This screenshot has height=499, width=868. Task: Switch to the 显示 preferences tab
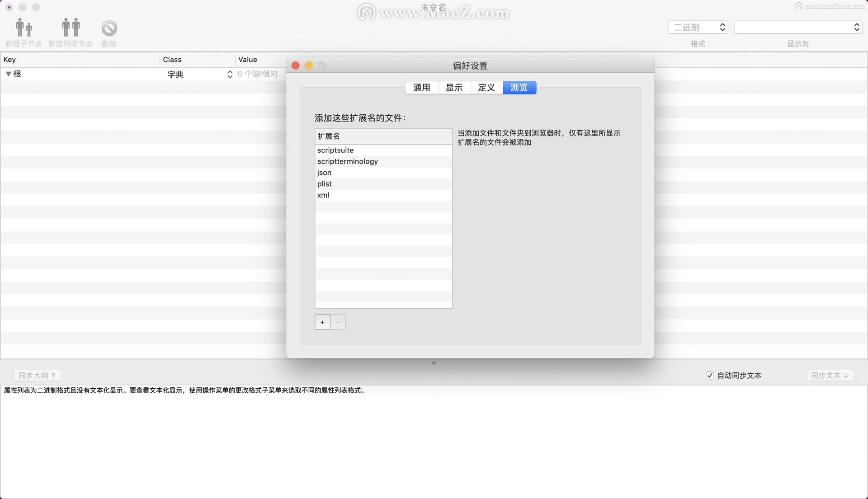pyautogui.click(x=454, y=87)
